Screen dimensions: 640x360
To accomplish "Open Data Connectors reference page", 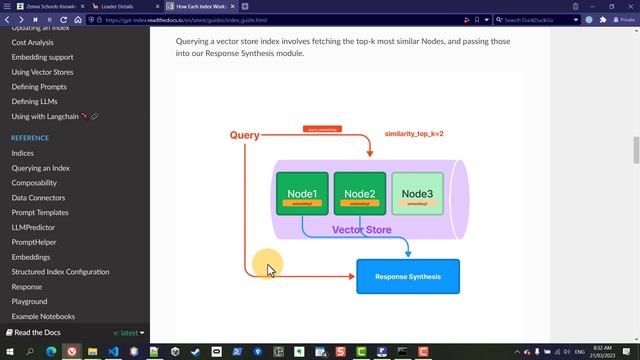I will [38, 198].
